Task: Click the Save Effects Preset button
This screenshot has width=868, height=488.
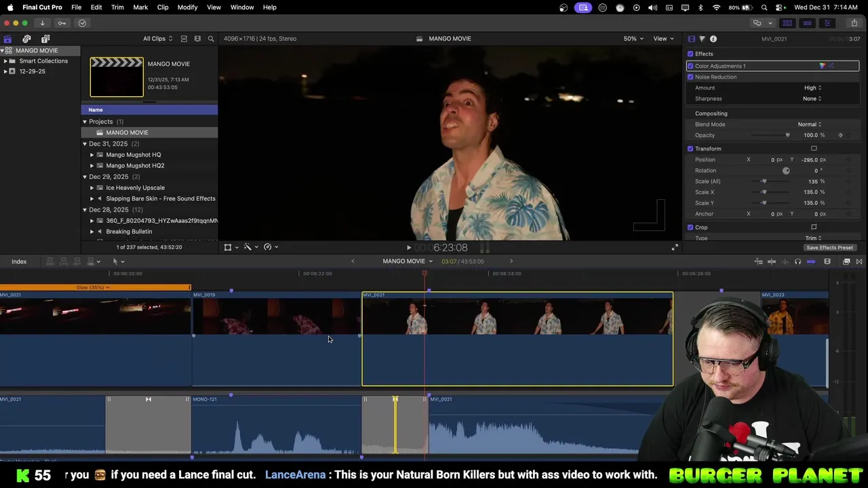Action: click(x=829, y=247)
